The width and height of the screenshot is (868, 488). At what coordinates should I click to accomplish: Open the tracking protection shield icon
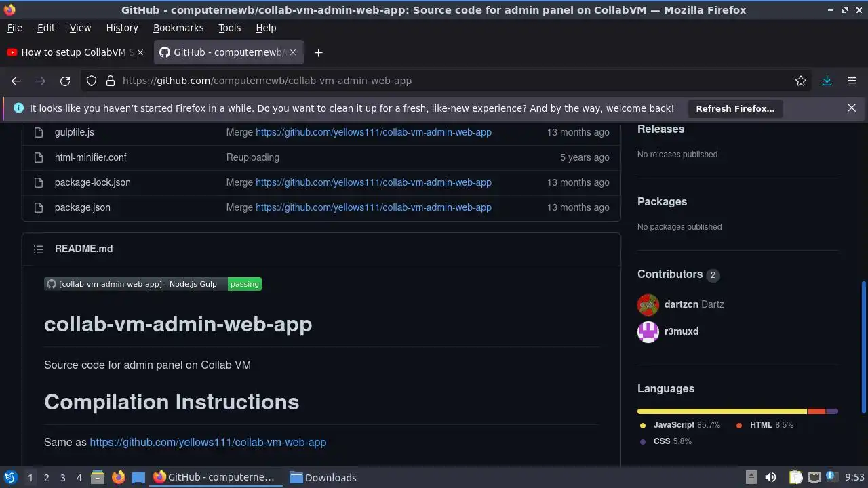pyautogui.click(x=92, y=81)
